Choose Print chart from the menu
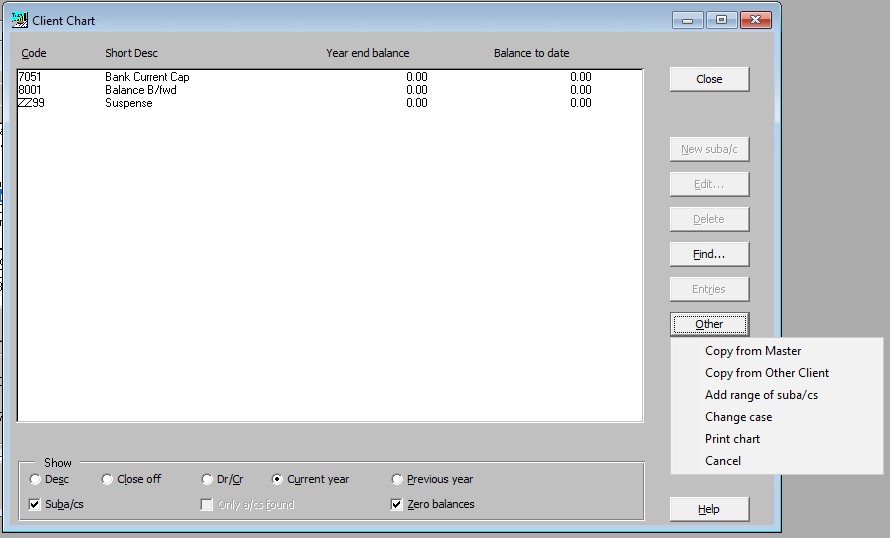890x538 pixels. point(732,439)
